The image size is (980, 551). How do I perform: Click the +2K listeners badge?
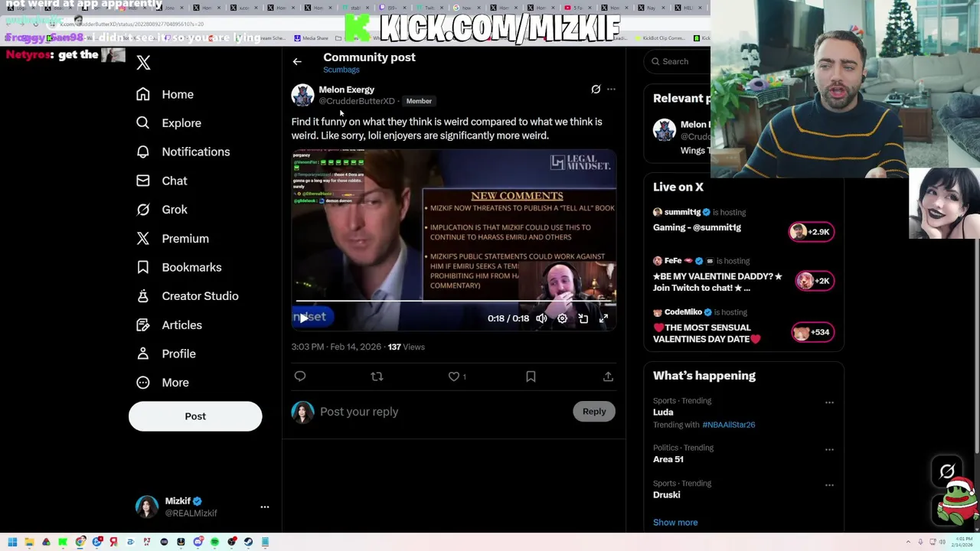(x=813, y=281)
